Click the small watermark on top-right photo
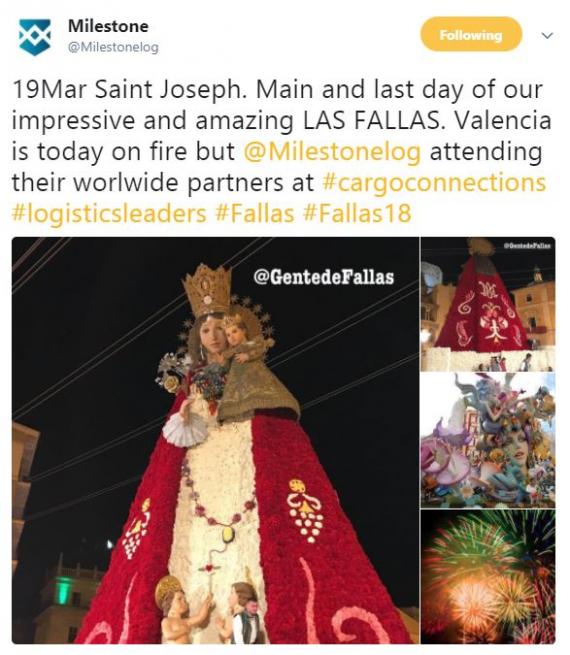570x655 pixels. [x=528, y=246]
